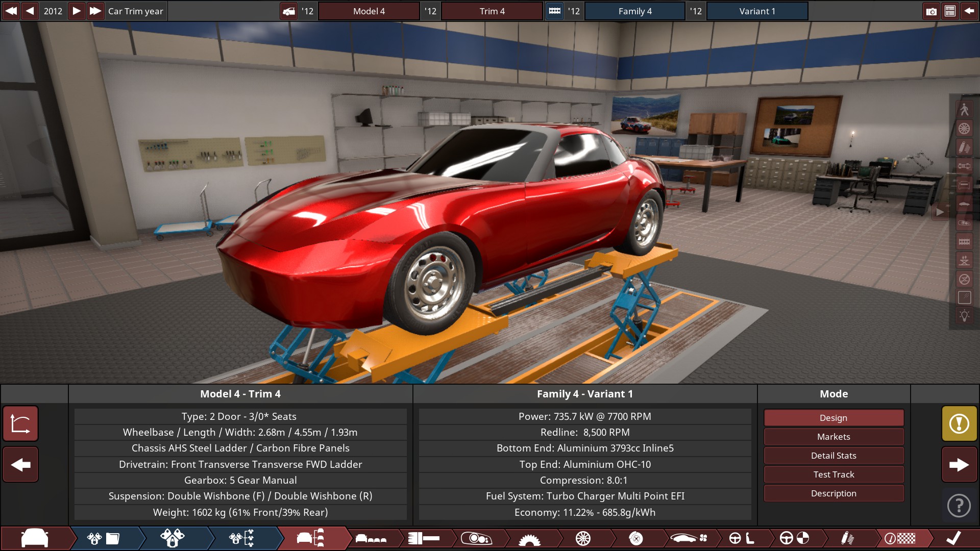Open the list/menu icon in top bar

tap(950, 11)
